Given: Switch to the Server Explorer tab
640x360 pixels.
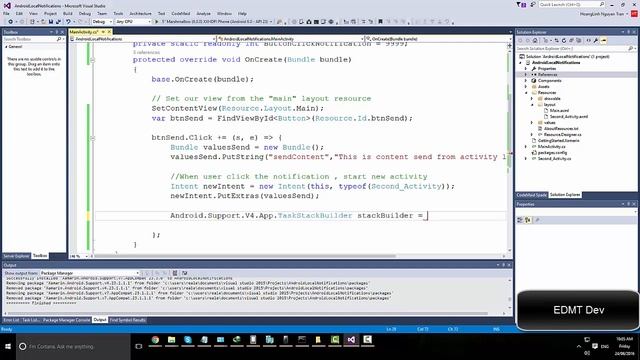Looking at the screenshot, I should click(x=16, y=256).
